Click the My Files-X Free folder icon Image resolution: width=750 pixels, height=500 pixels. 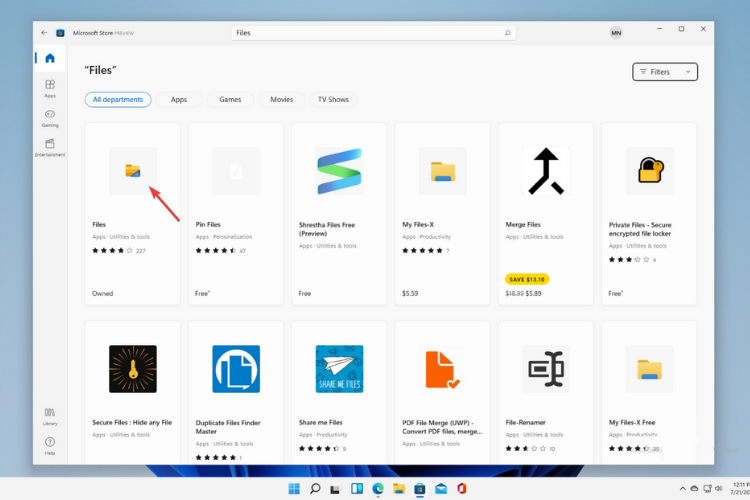[649, 369]
